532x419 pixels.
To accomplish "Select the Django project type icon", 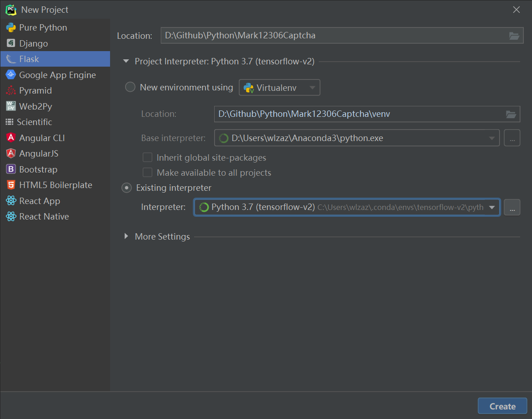I will click(x=11, y=43).
